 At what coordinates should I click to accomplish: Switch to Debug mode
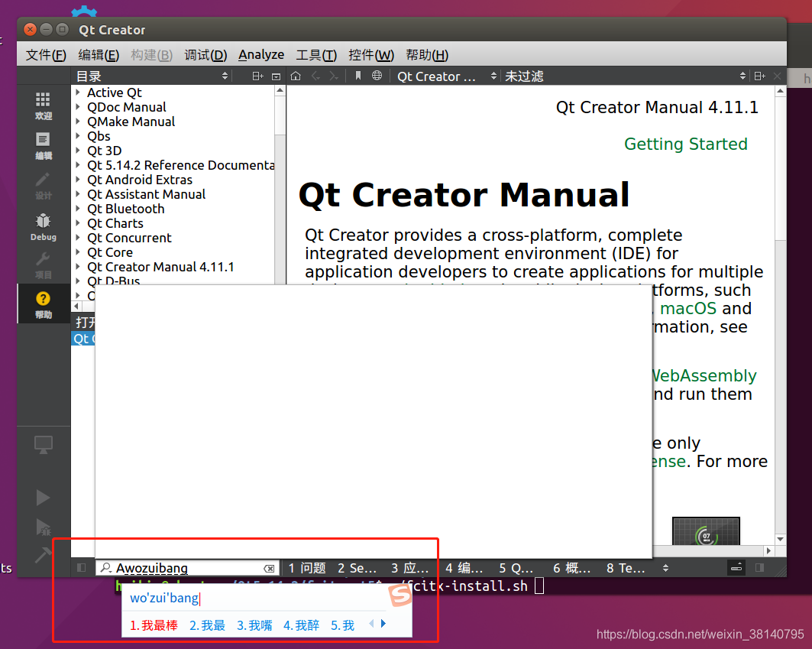(43, 226)
